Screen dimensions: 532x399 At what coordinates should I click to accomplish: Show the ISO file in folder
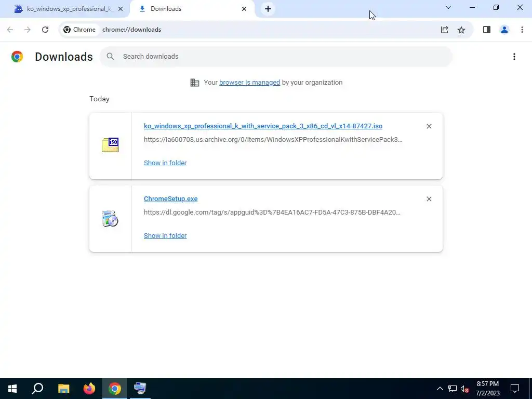165,163
